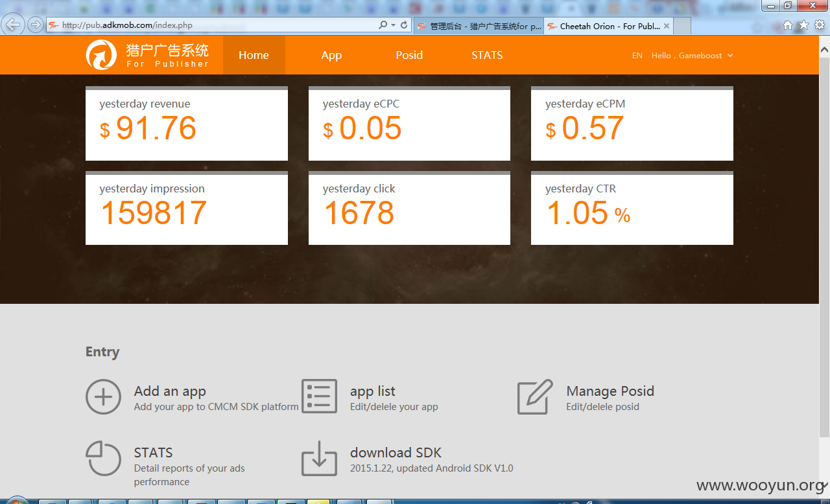Open browser favorites star icon
Image resolution: width=830 pixels, height=504 pixels.
coord(803,25)
